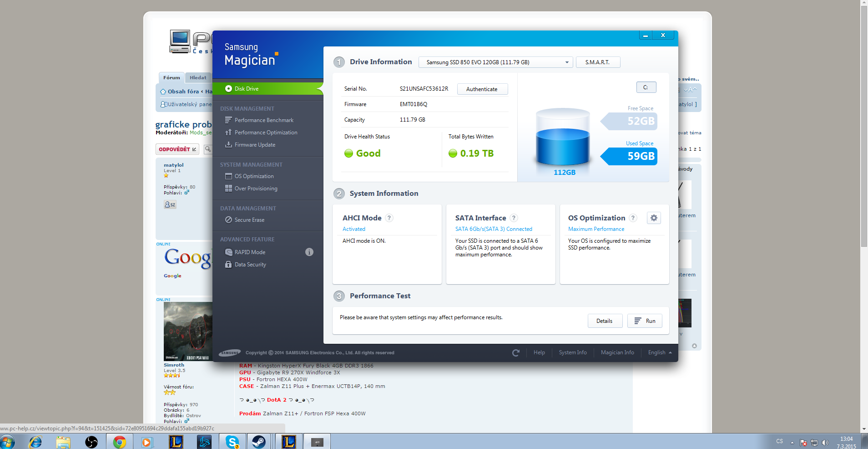Open Magician Info in footer

[617, 352]
